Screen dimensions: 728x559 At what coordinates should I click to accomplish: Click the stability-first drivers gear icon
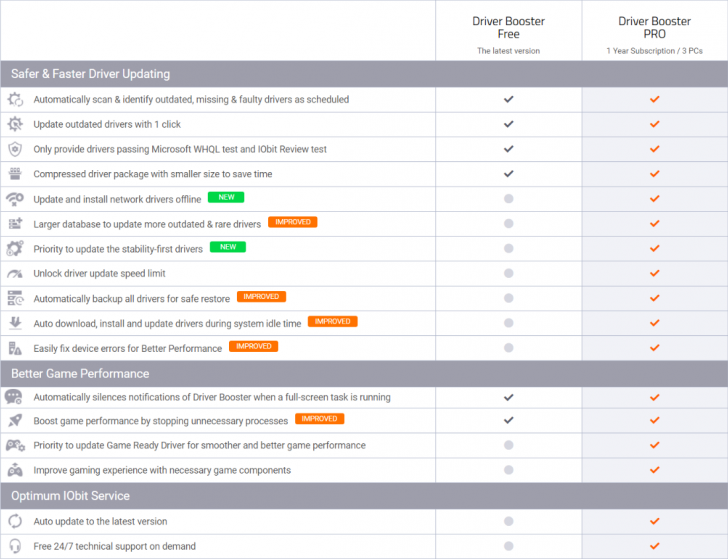click(x=15, y=248)
